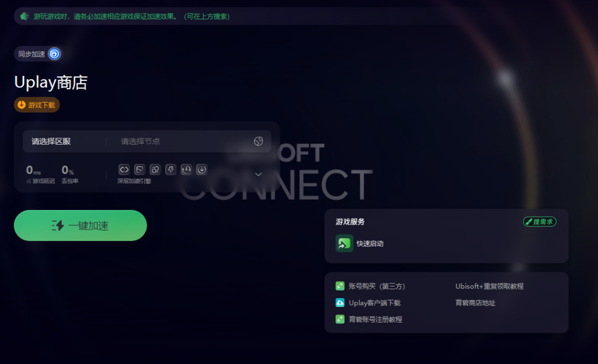598x364 pixels.
Task: Open the 请选择区服 region selector
Action: click(51, 141)
